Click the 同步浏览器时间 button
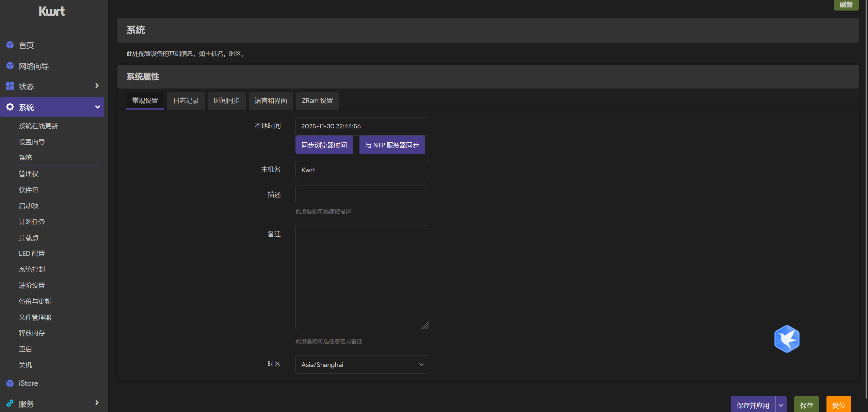 click(324, 145)
